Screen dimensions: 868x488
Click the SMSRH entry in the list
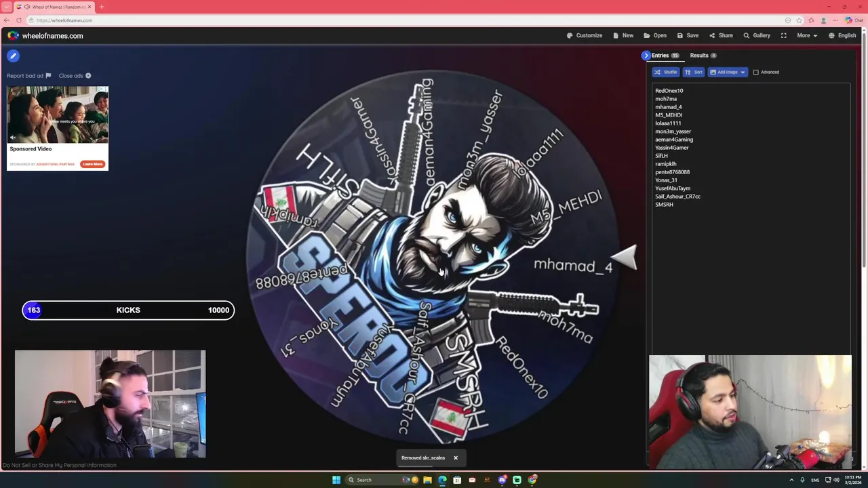[664, 205]
